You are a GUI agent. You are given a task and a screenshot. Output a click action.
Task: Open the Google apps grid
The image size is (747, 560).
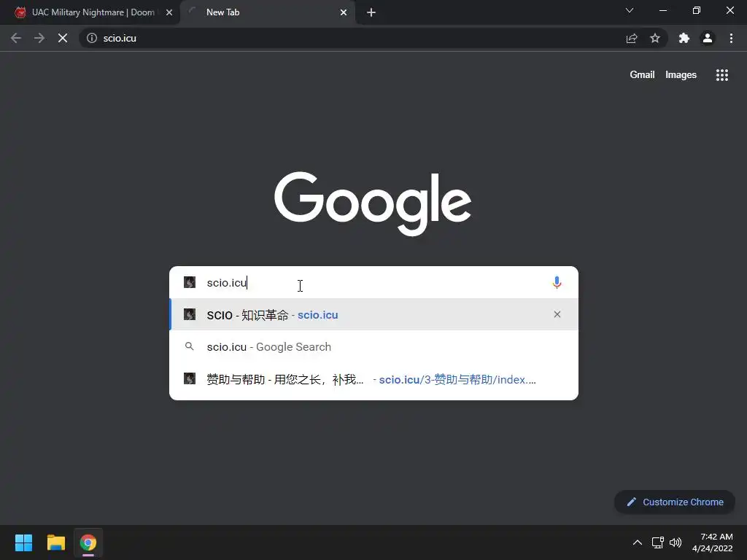coord(721,75)
